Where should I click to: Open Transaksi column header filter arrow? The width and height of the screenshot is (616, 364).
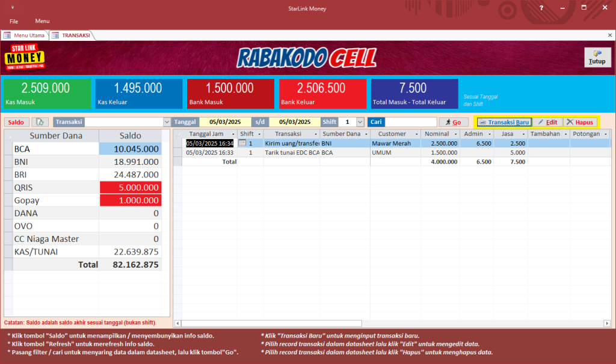[315, 134]
